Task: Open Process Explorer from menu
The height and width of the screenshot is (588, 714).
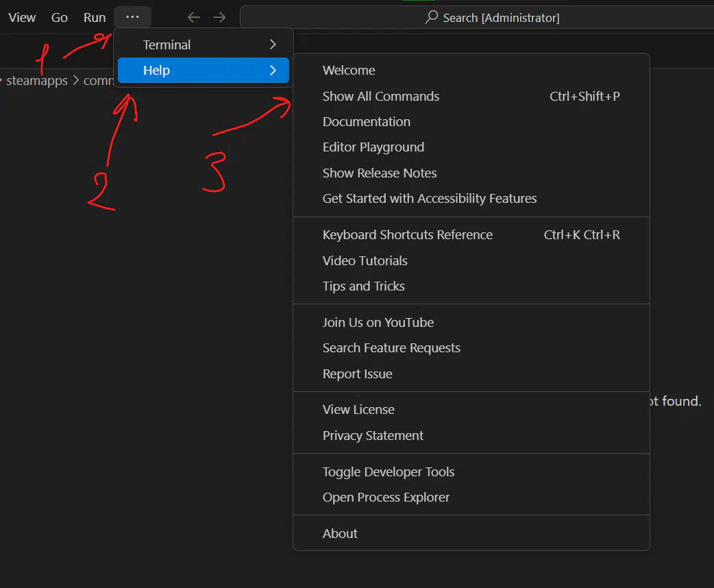Action: (386, 498)
